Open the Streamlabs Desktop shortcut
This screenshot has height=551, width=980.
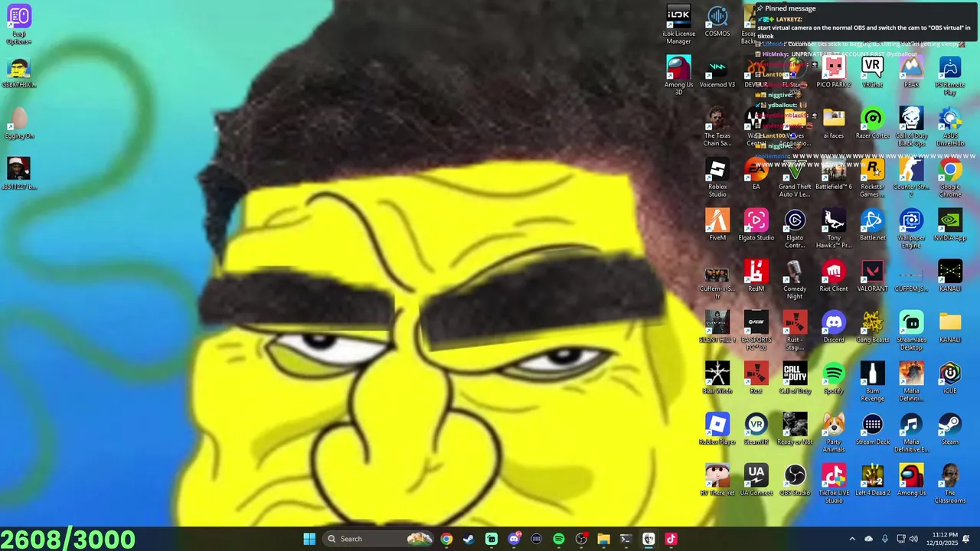click(x=911, y=331)
